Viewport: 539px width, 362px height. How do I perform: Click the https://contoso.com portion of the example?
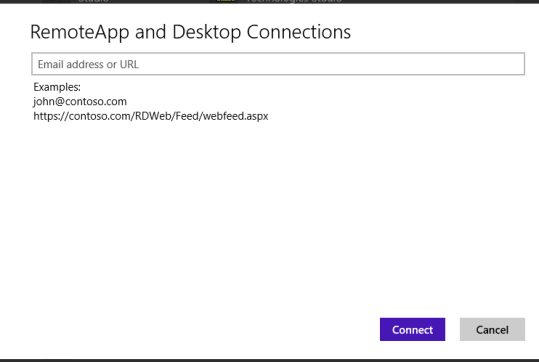click(x=83, y=116)
